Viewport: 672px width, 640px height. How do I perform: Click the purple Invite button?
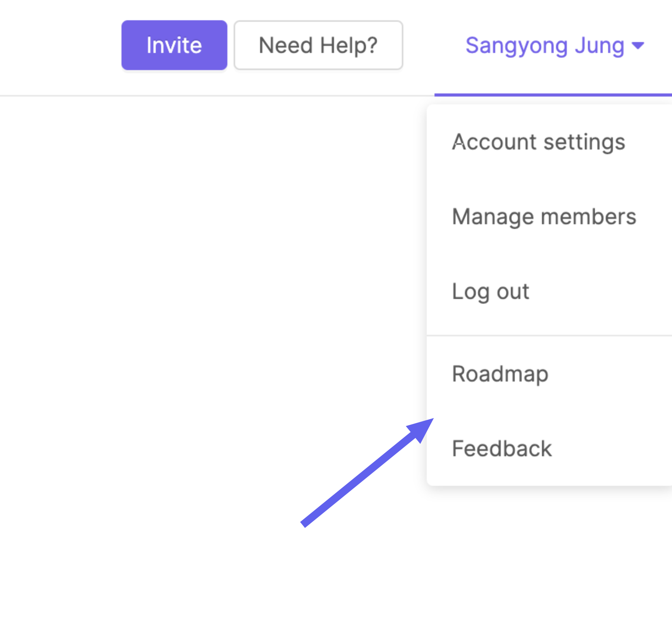[174, 45]
